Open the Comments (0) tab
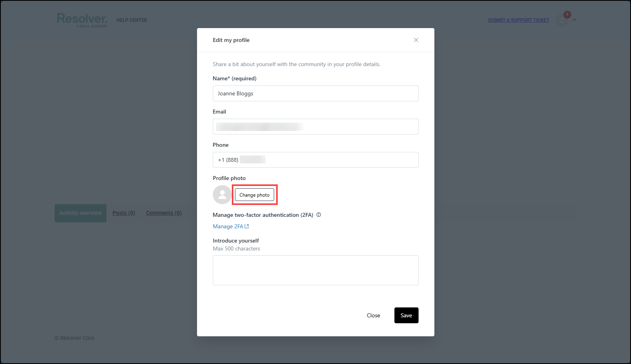The height and width of the screenshot is (364, 631). (164, 213)
